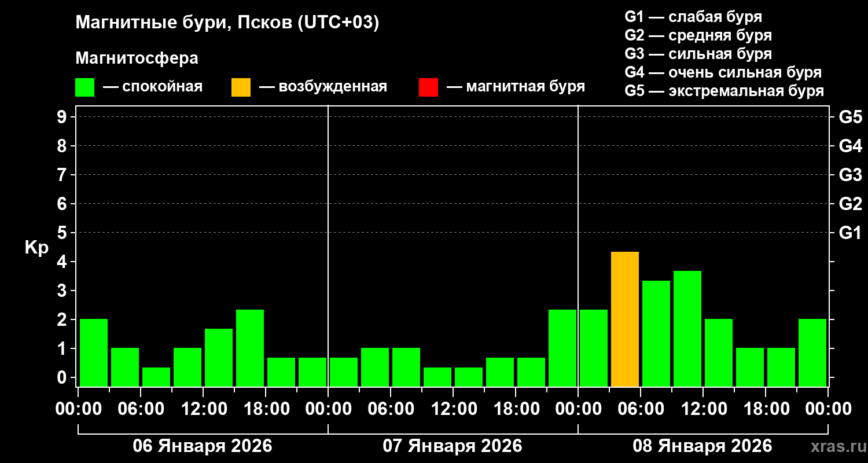Click the '12:00' time label under 08 January
Viewport: 868px width, 463px height.
tap(703, 409)
